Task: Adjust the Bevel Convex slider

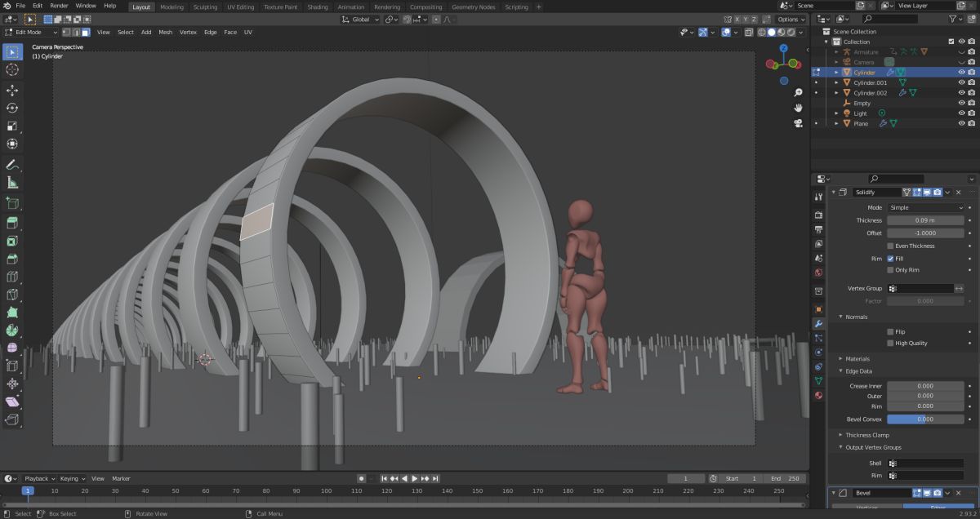Action: (x=925, y=419)
